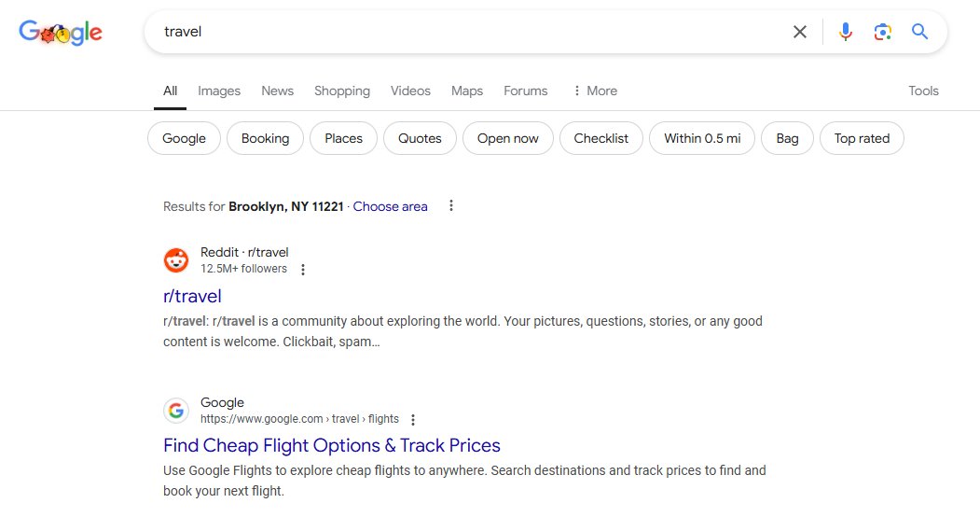Apply the Booking filter chip

point(265,138)
